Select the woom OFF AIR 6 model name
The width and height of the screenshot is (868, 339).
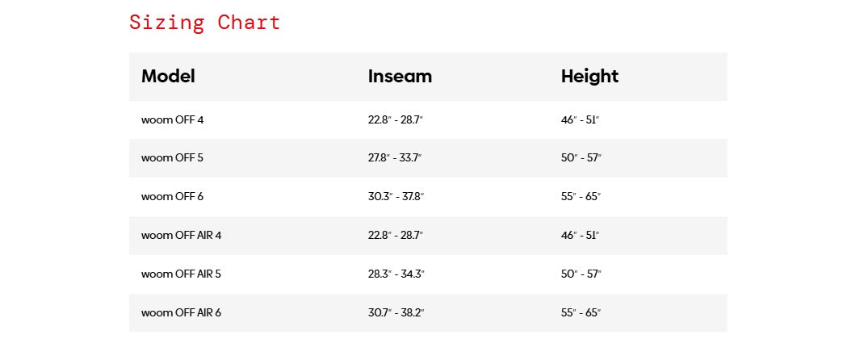tap(181, 313)
